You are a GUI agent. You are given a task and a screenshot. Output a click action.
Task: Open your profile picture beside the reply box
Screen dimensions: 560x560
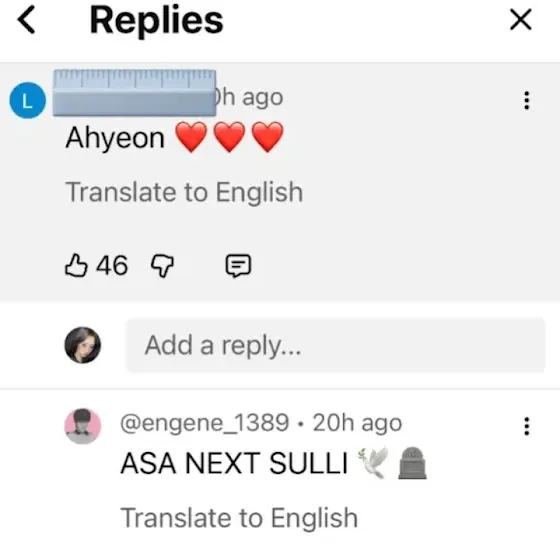[82, 345]
